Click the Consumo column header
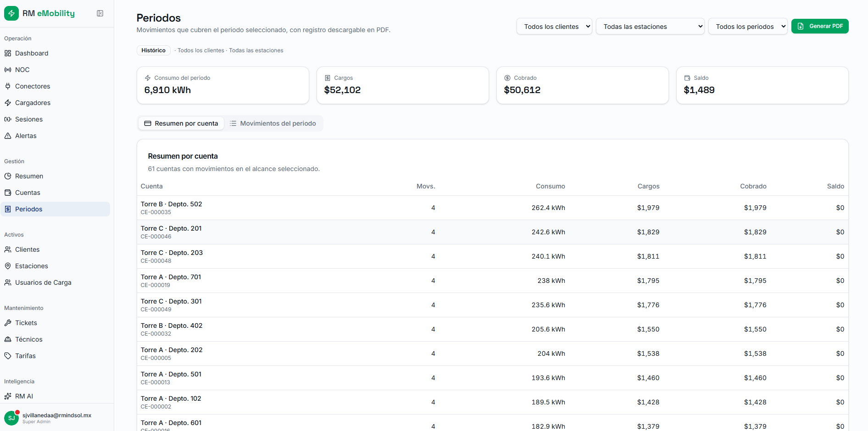This screenshot has height=431, width=868. [x=551, y=186]
